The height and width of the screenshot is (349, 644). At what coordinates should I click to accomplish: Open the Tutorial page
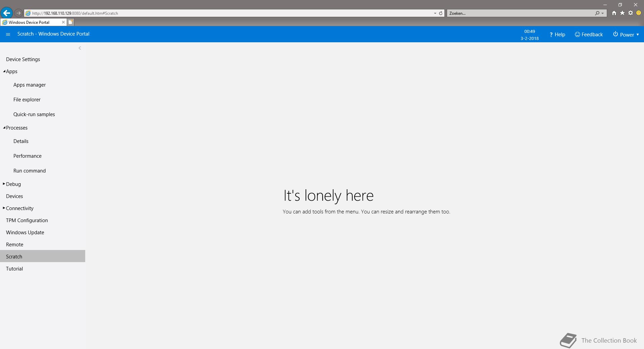coord(14,269)
